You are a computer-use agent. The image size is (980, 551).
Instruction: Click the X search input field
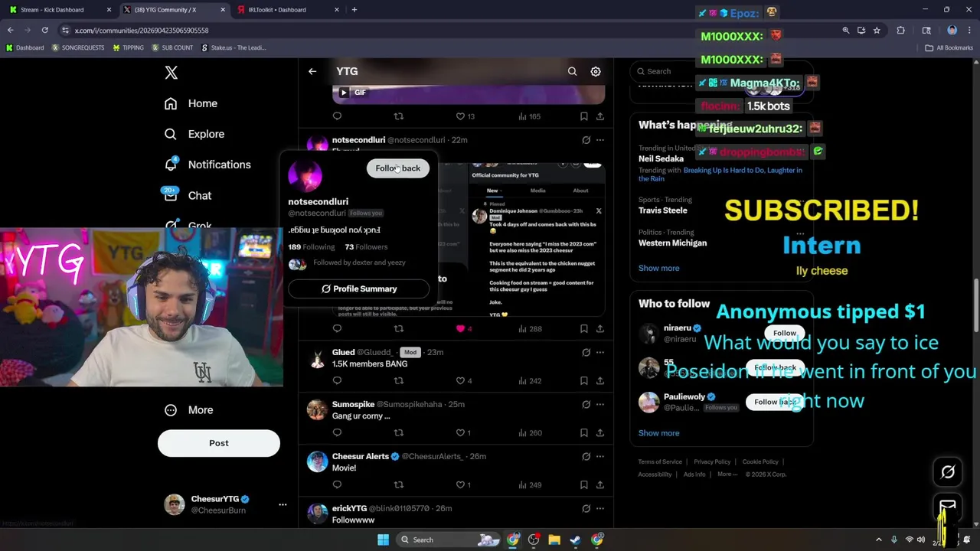[721, 71]
